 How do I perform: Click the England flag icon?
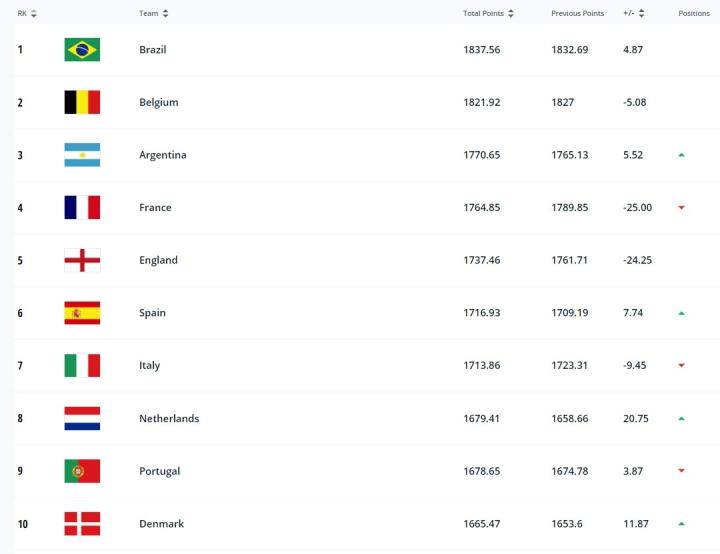tap(82, 260)
